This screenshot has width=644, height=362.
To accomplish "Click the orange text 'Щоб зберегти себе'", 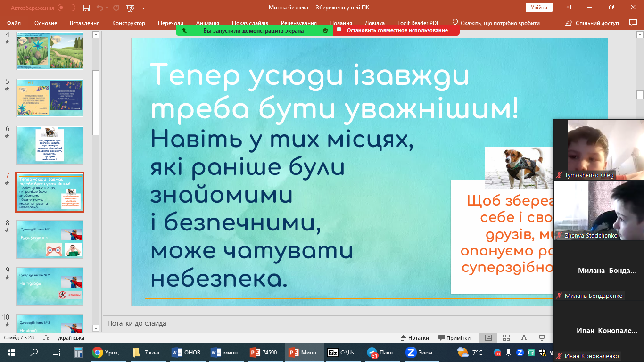I will click(510, 209).
